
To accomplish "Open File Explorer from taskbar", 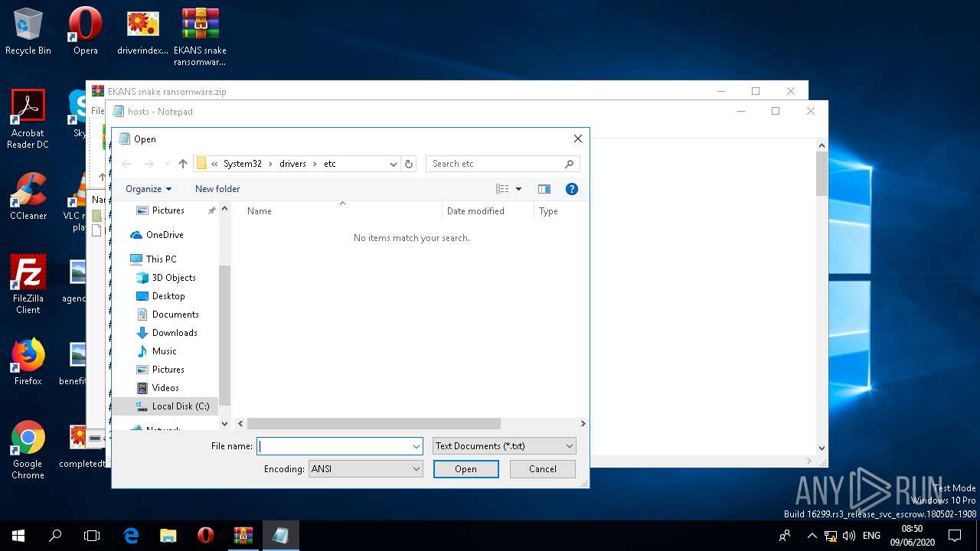I will (x=168, y=536).
